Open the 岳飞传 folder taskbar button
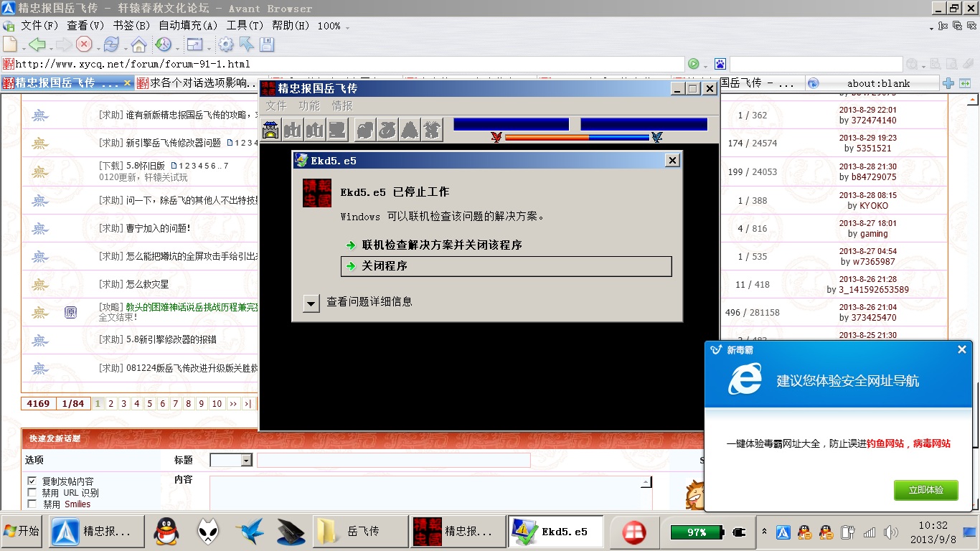 (x=359, y=532)
